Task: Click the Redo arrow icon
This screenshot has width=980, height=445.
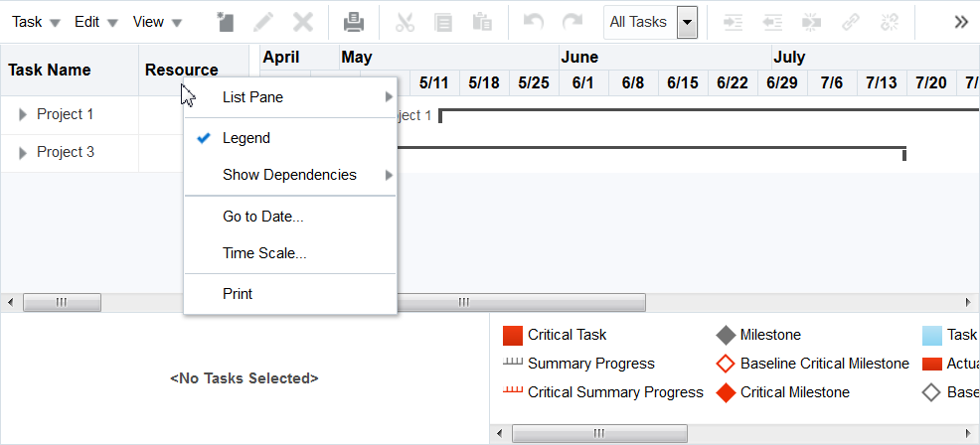Action: coord(572,22)
